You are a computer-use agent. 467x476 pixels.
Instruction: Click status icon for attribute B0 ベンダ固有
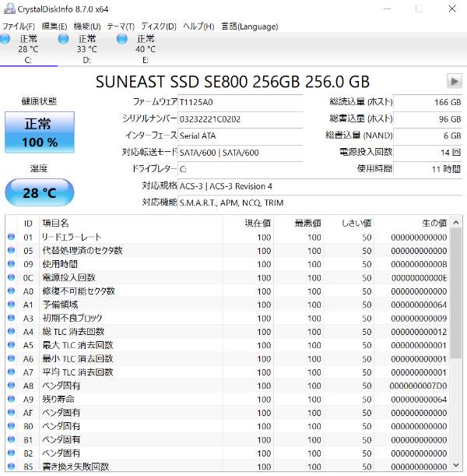click(x=11, y=425)
